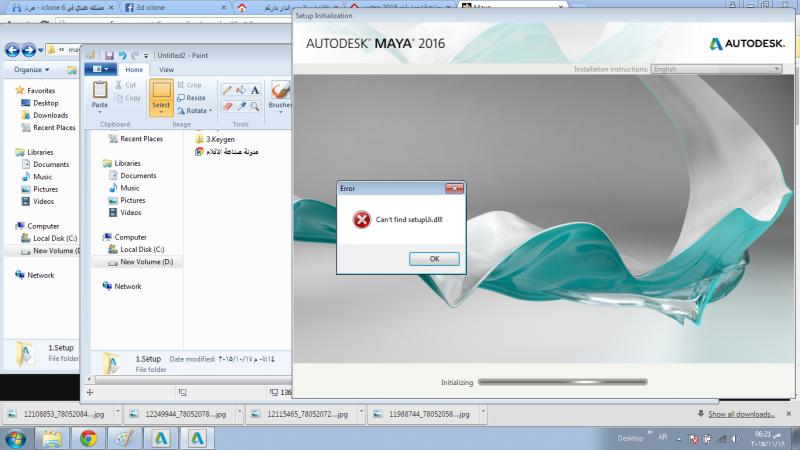Open the blue Paint file menu button
800x450 pixels.
point(100,69)
